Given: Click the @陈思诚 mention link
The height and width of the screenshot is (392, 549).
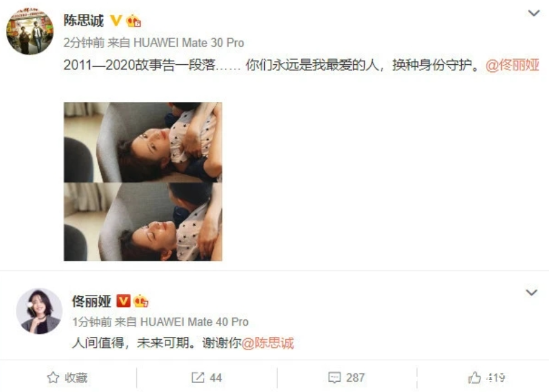Looking at the screenshot, I should 268,343.
